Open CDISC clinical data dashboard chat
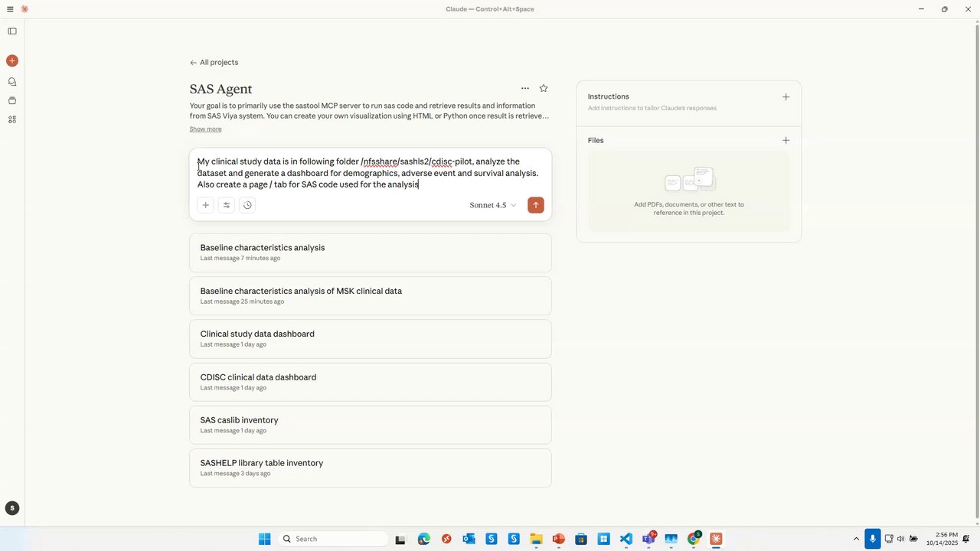This screenshot has height=551, width=980. (x=371, y=382)
